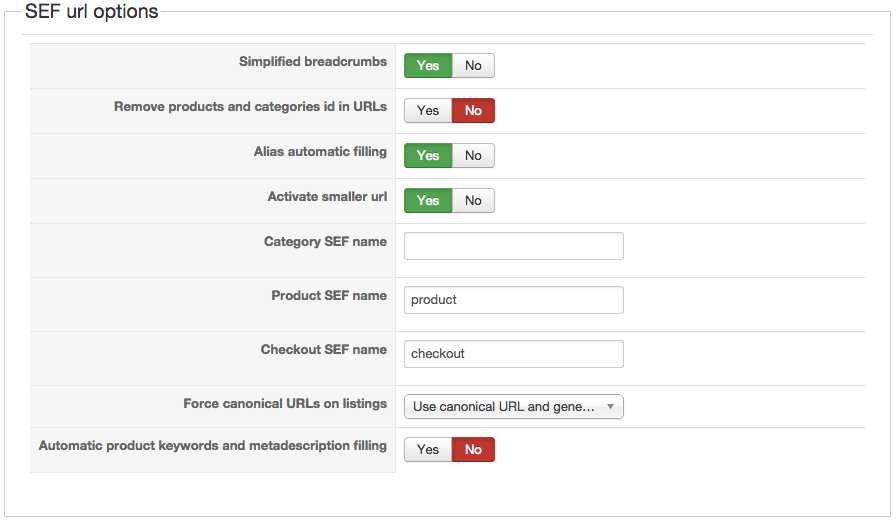Click the Category SEF name field
The image size is (896, 521).
pos(513,246)
